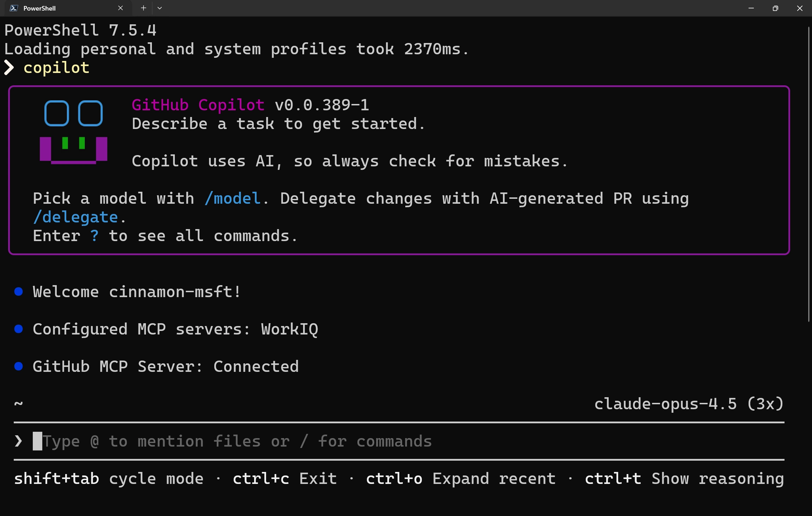Click the blue bullet beside Welcome cinnamon-msft

coord(19,291)
